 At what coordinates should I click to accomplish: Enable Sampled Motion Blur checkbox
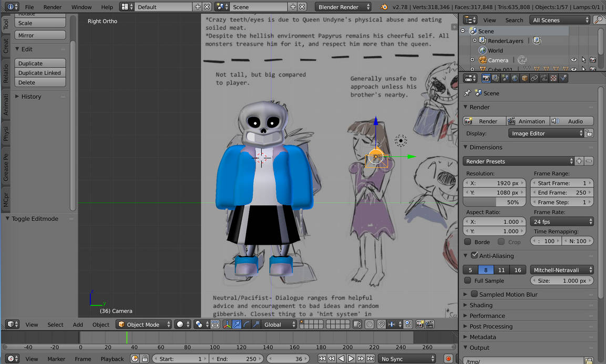click(x=474, y=294)
